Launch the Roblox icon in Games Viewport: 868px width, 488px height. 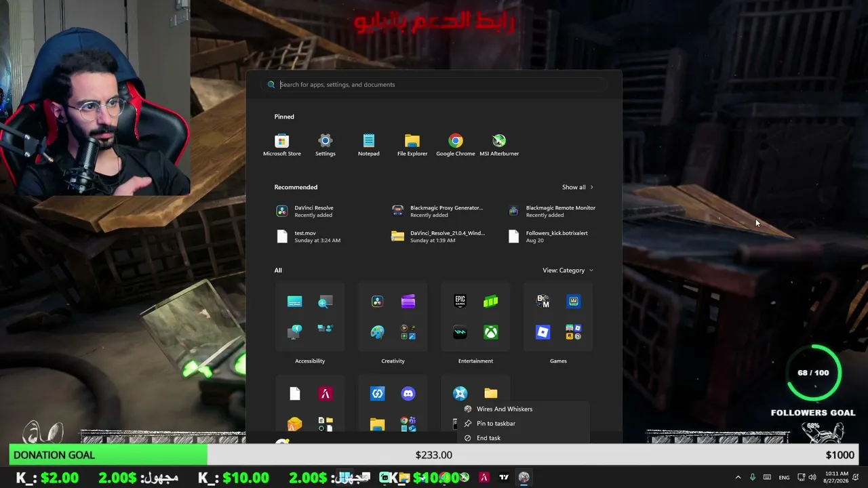(x=542, y=332)
